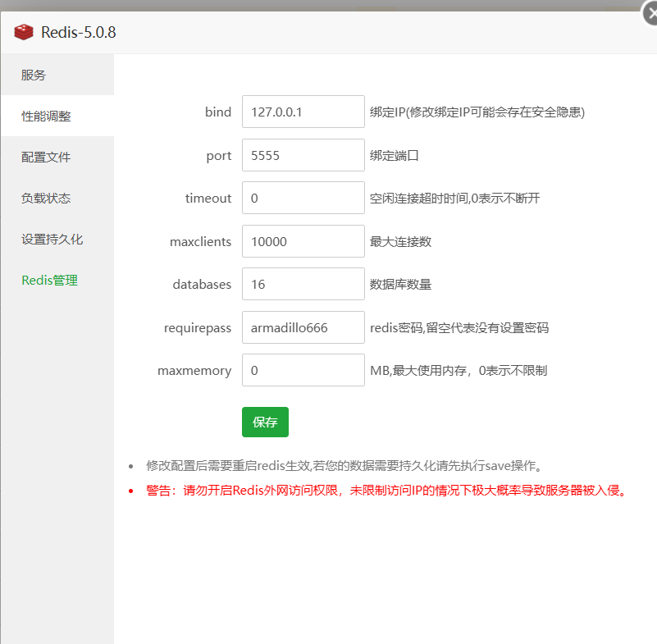Click the redis密码 description text
Viewport: 657px width, 644px height.
coord(459,327)
